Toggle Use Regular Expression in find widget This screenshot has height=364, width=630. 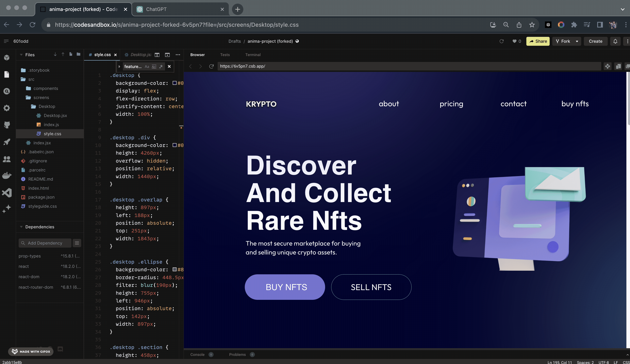tap(161, 66)
